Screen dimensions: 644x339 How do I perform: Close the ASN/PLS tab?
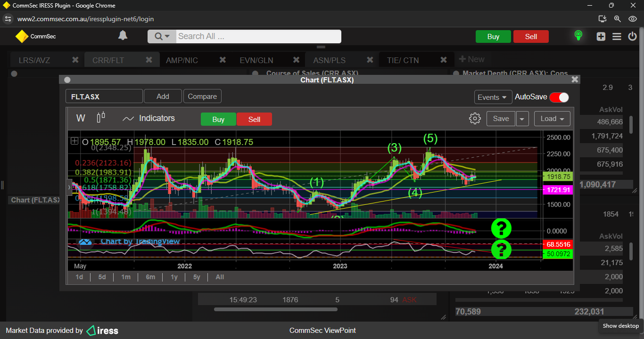click(x=370, y=60)
